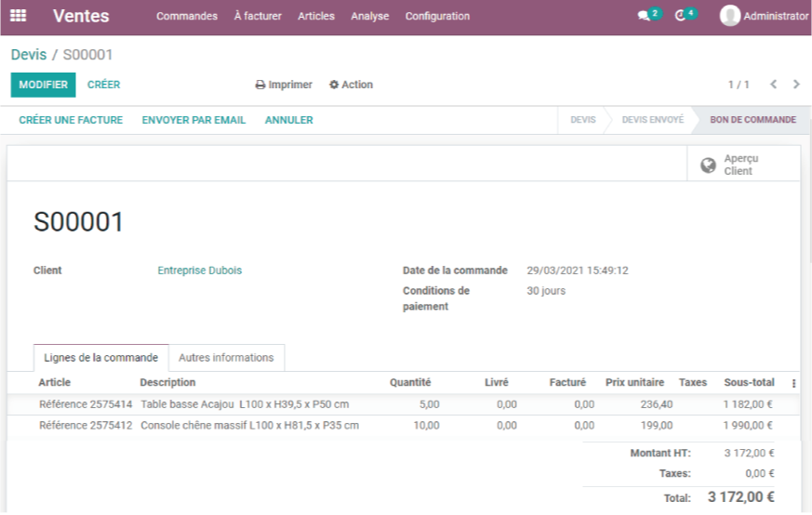
Task: Sort by Description column header
Action: click(167, 382)
